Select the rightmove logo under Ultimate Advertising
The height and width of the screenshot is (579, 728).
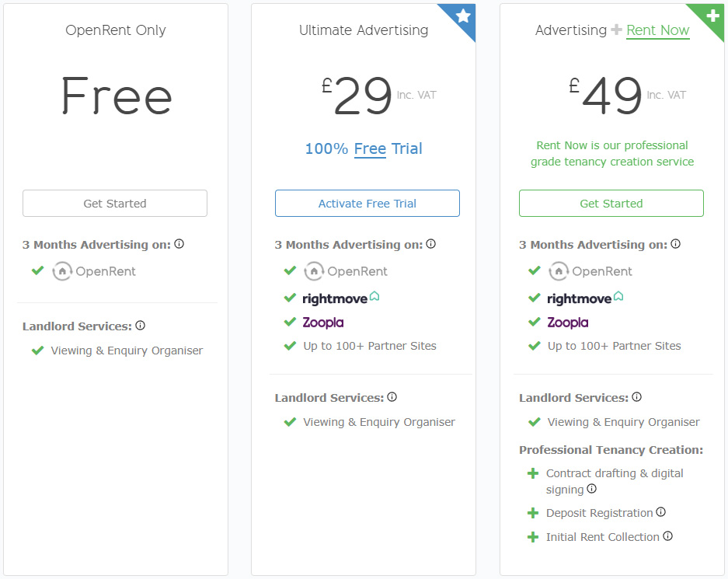pyautogui.click(x=340, y=298)
